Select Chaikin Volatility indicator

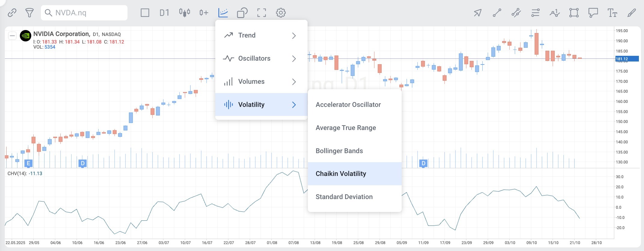click(x=355, y=174)
